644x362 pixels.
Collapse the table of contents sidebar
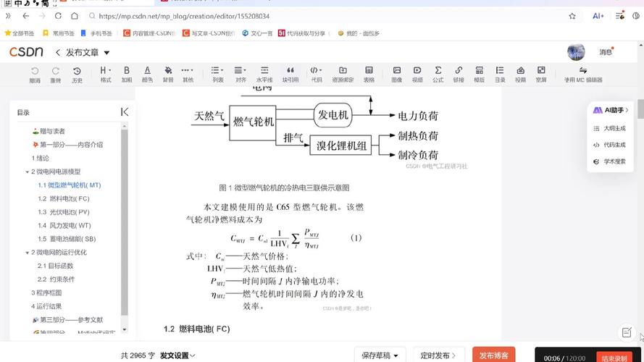125,112
